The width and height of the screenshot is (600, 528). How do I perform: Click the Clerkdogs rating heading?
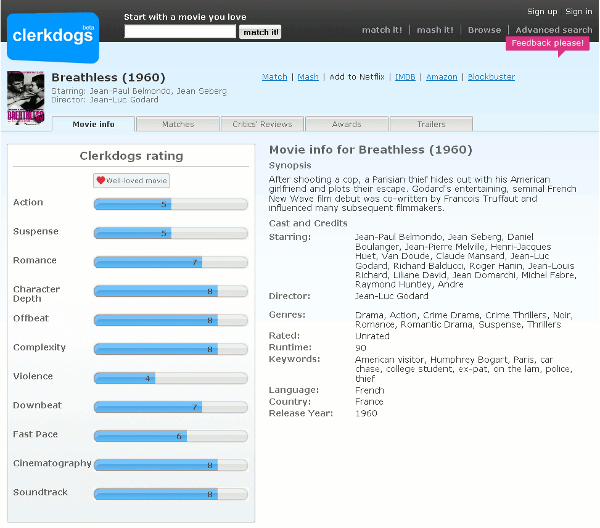point(131,156)
